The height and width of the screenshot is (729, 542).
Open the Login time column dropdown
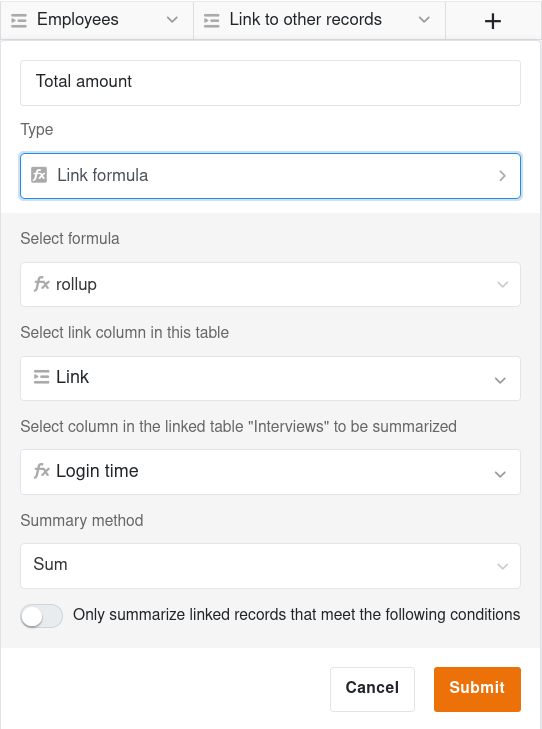click(x=270, y=472)
